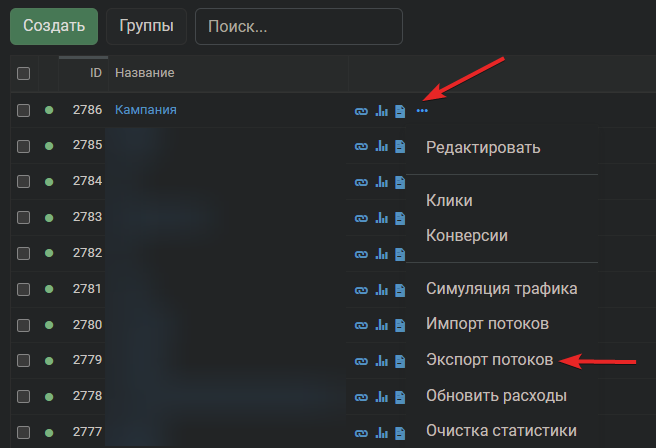The height and width of the screenshot is (448, 656).
Task: Open the reports chart icon for campaign 2786
Action: coord(382,111)
